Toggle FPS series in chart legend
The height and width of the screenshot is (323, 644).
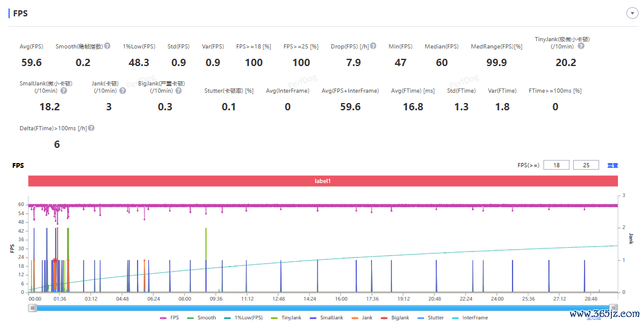point(169,318)
